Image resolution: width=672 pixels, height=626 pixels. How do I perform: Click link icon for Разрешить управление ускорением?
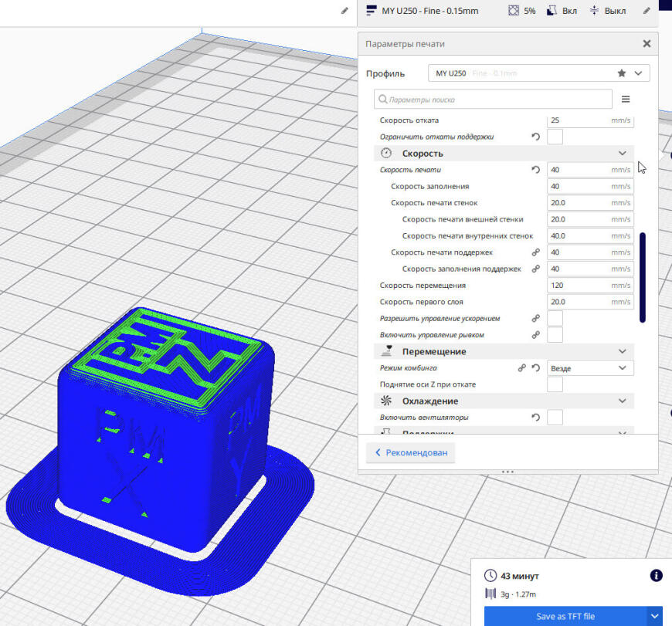pyautogui.click(x=536, y=318)
